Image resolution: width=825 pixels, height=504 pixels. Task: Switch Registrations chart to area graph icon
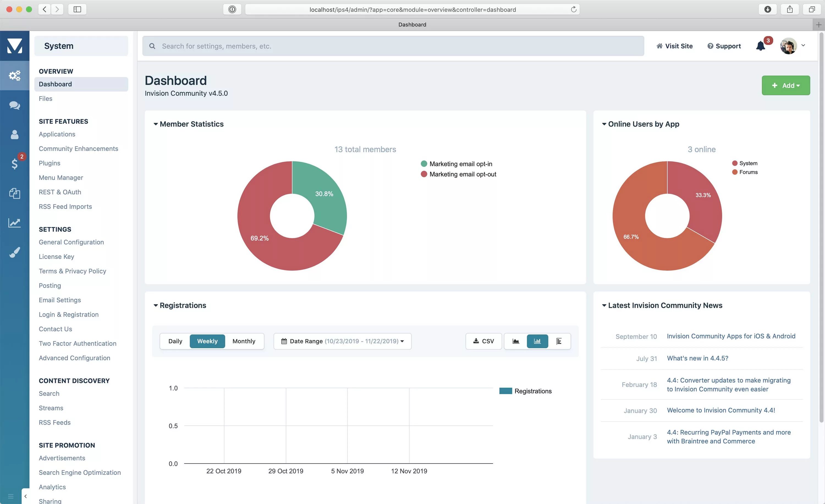coord(516,341)
